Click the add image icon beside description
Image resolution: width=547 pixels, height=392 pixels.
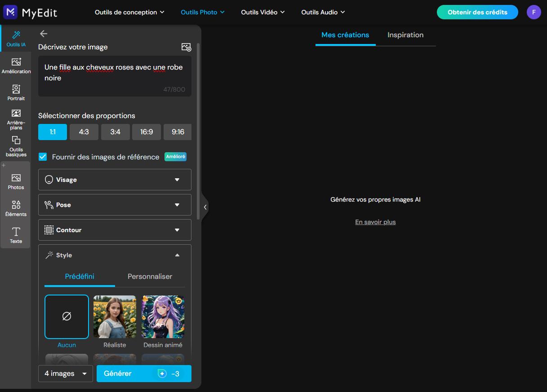point(186,47)
